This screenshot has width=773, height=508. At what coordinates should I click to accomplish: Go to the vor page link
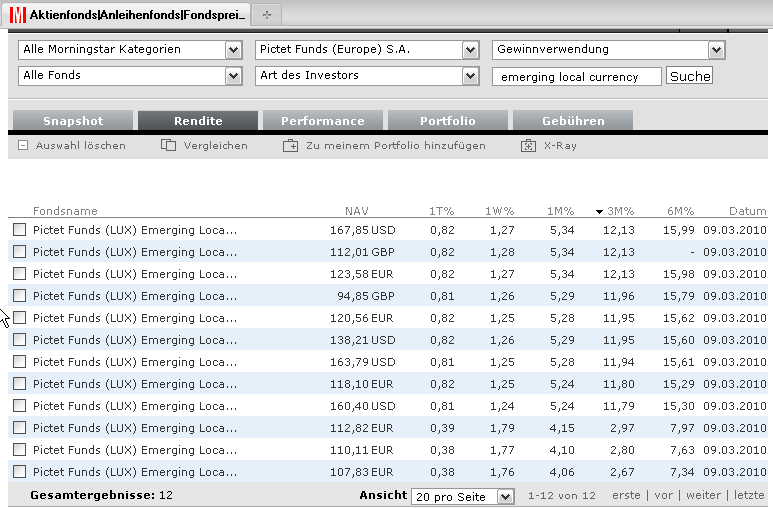click(664, 495)
